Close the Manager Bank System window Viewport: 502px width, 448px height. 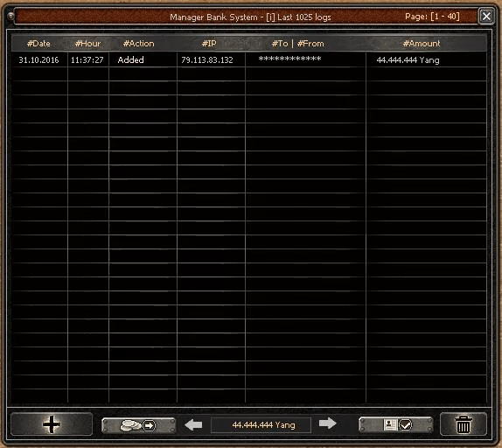coord(486,16)
